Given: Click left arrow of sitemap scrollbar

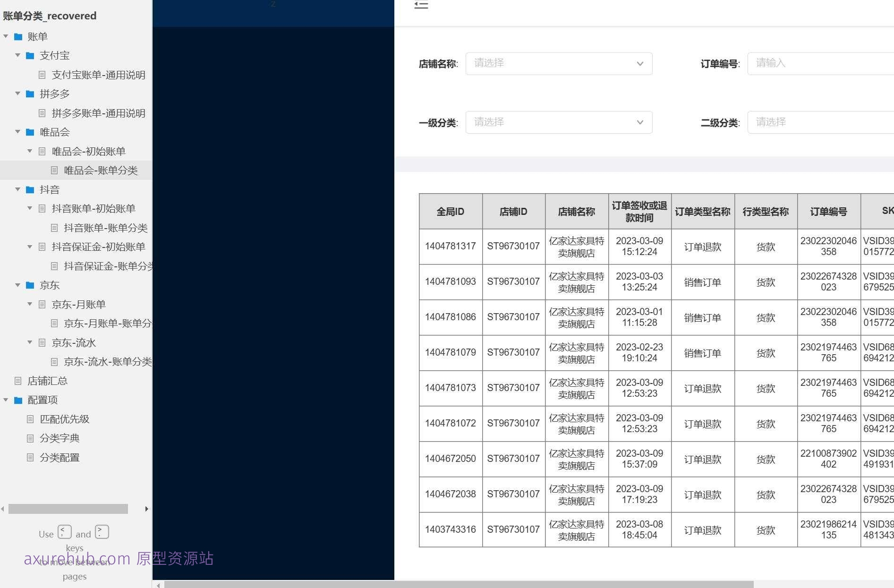Looking at the screenshot, I should point(3,509).
